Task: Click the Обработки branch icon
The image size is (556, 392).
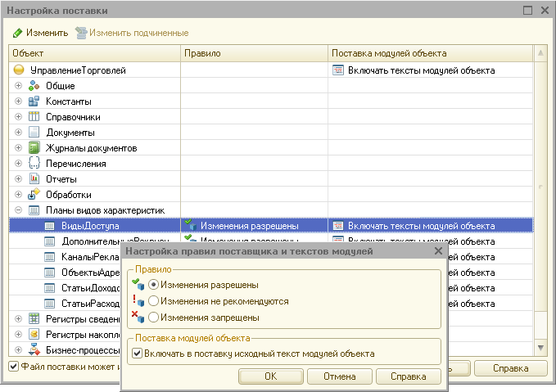Action: 34,194
